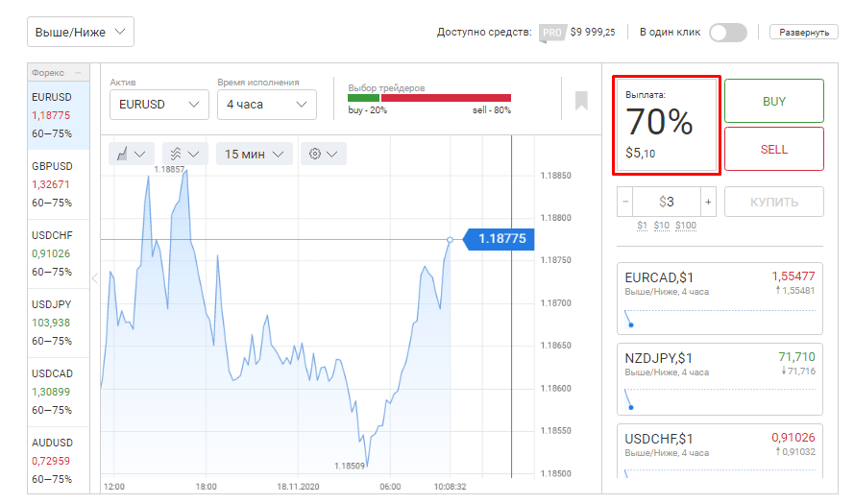Screen dimensions: 854x504
Task: Open chart settings gear icon
Action: tap(323, 154)
